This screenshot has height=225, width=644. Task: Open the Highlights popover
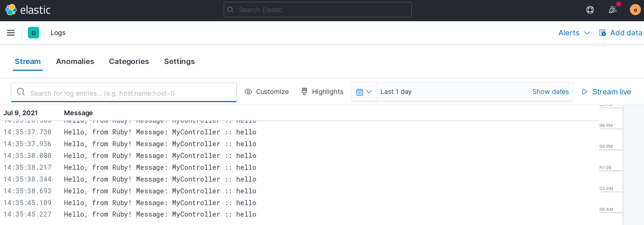[322, 92]
